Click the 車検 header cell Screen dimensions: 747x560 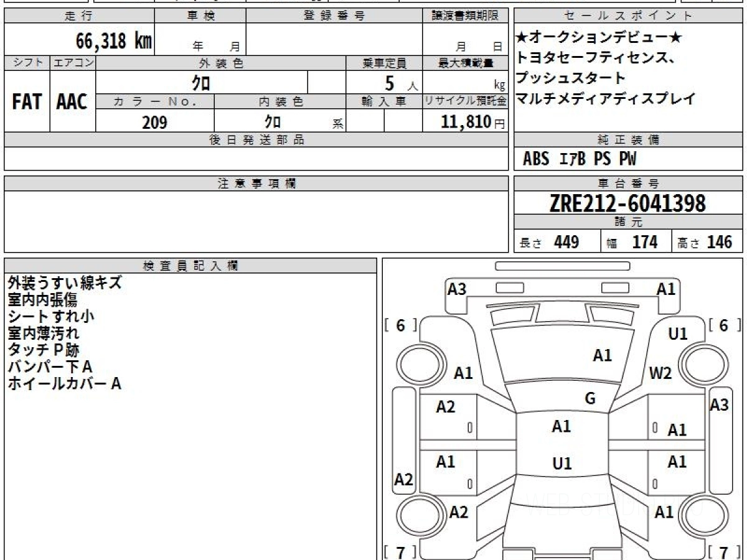(x=200, y=16)
